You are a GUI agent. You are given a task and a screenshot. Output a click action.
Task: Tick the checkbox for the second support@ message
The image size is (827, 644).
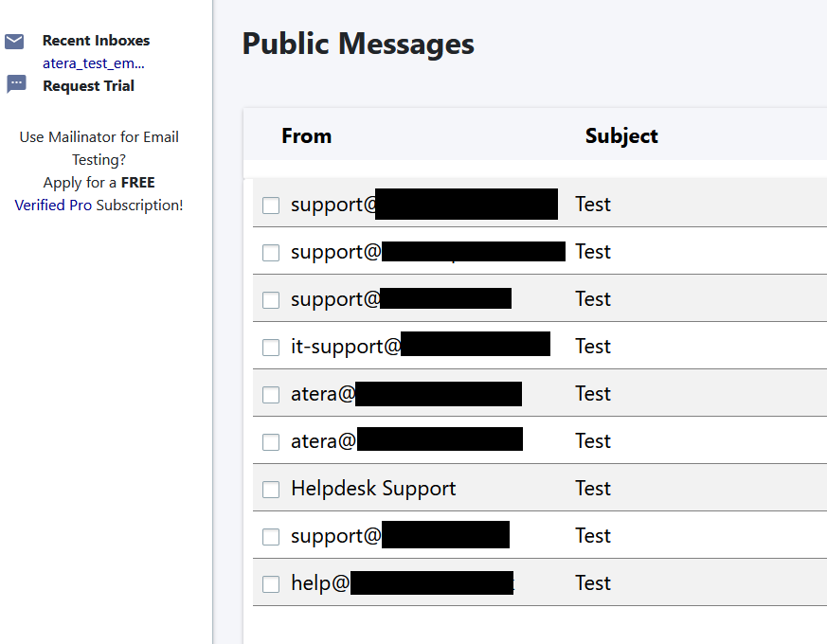(x=271, y=253)
